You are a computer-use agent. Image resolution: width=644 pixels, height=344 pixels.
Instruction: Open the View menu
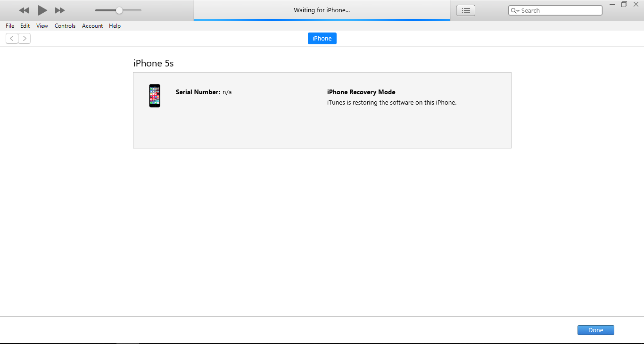(x=42, y=26)
